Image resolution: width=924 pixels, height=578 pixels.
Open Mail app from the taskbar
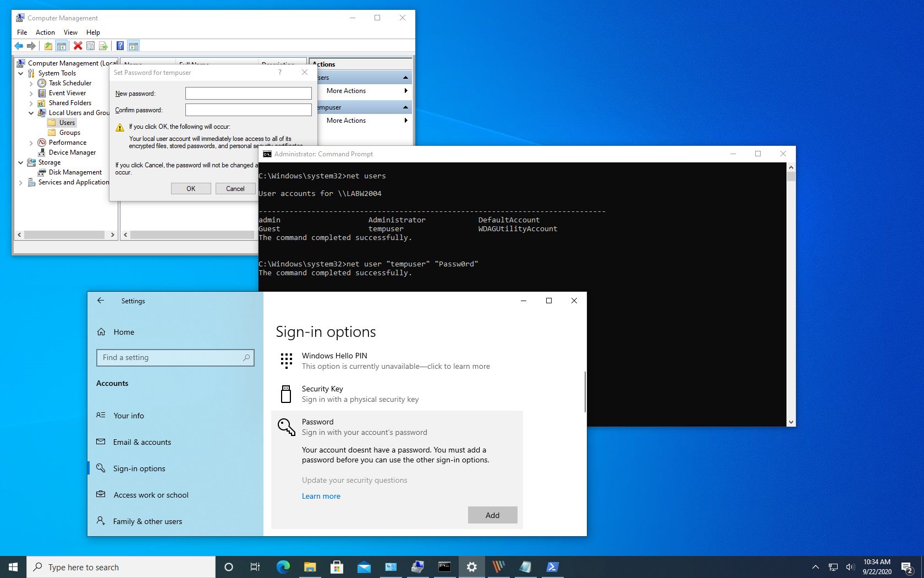pyautogui.click(x=364, y=567)
